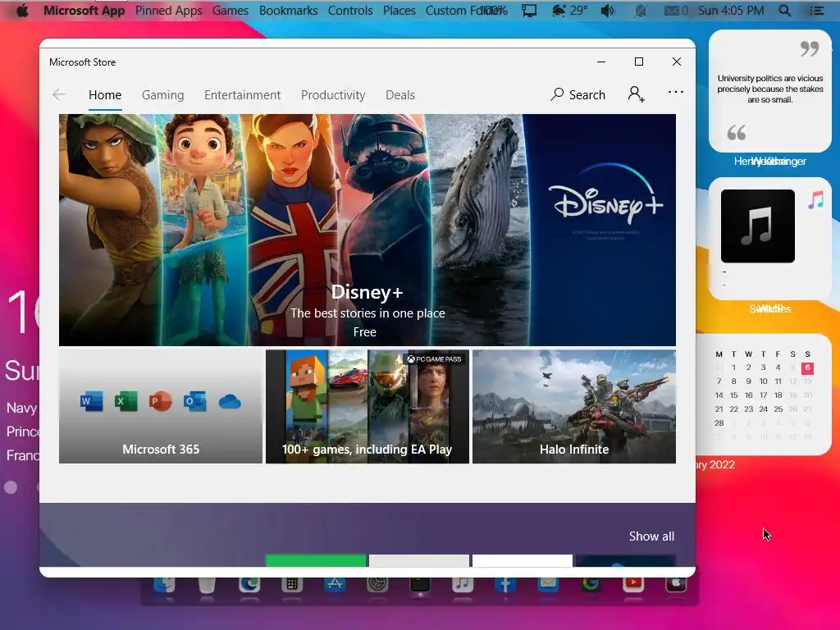
Task: Open the Disney+ featured banner
Action: [367, 230]
